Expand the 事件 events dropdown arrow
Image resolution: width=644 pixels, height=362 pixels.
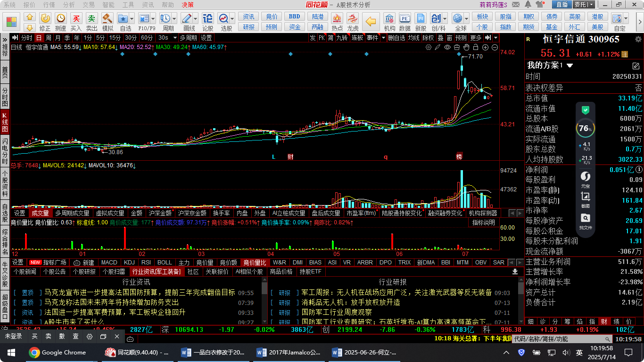tap(383, 38)
